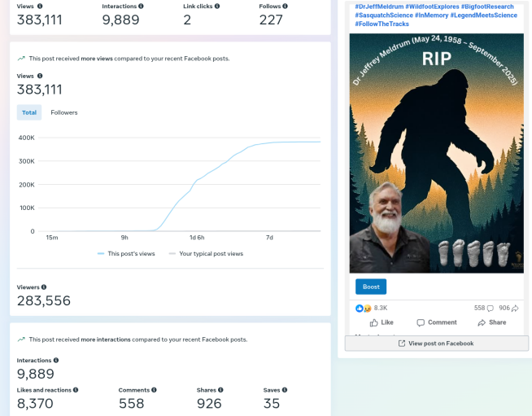Click info icon beside Likes and reactions

coord(76,390)
